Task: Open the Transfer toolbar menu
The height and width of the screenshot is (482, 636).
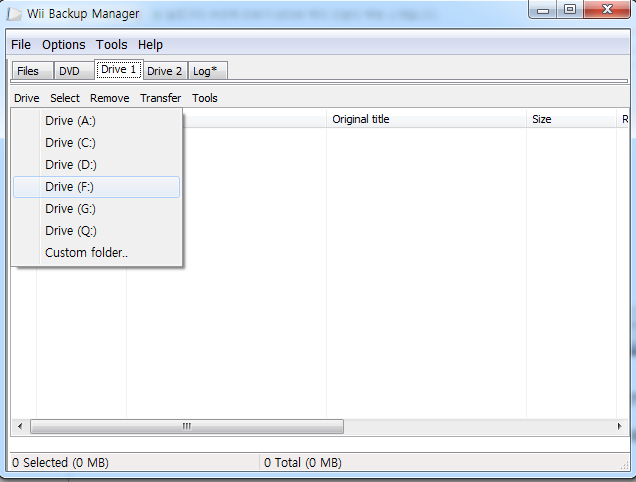Action: coord(161,98)
